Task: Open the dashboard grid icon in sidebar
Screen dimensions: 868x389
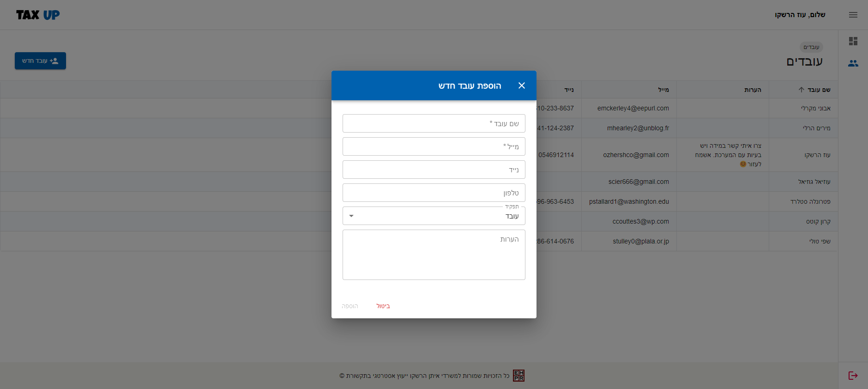Action: coord(853,41)
